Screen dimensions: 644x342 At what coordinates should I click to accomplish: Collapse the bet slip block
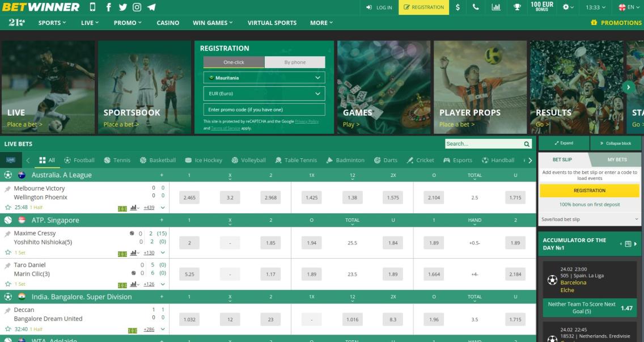pos(615,143)
